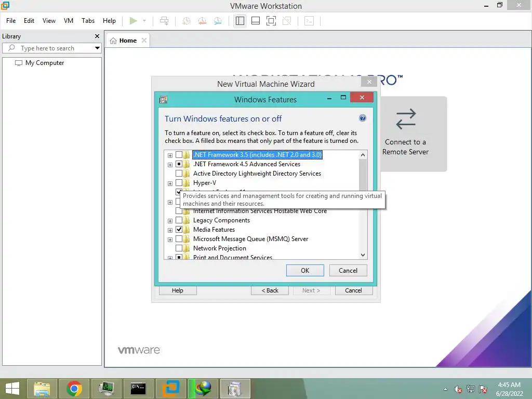Open the View menu
Image resolution: width=532 pixels, height=399 pixels.
pyautogui.click(x=49, y=21)
